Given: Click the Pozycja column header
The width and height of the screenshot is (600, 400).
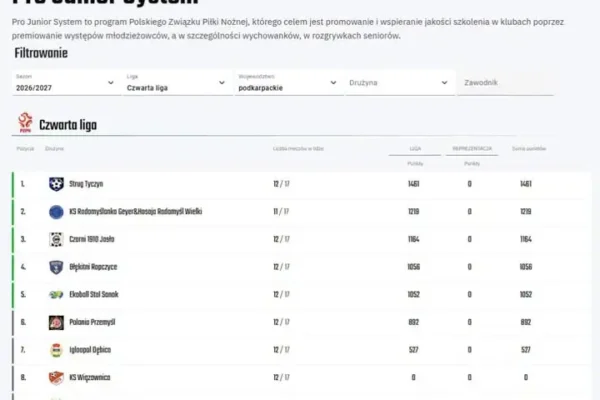Looking at the screenshot, I should tap(25, 149).
